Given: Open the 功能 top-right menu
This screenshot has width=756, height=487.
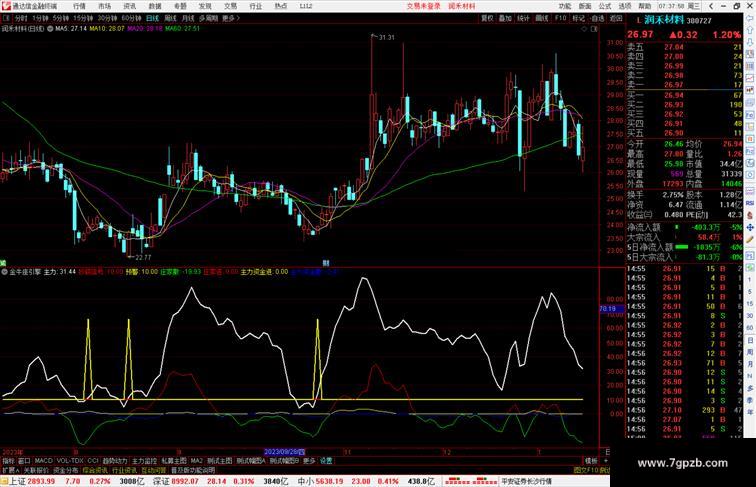Looking at the screenshot, I should 565,6.
